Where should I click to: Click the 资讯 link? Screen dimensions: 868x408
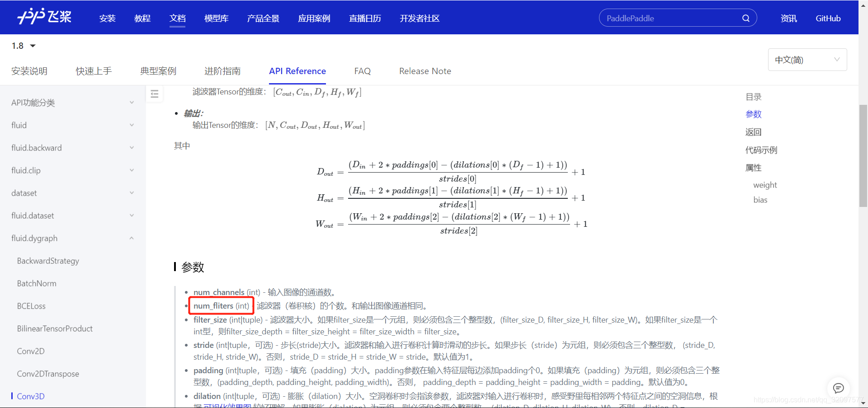789,19
